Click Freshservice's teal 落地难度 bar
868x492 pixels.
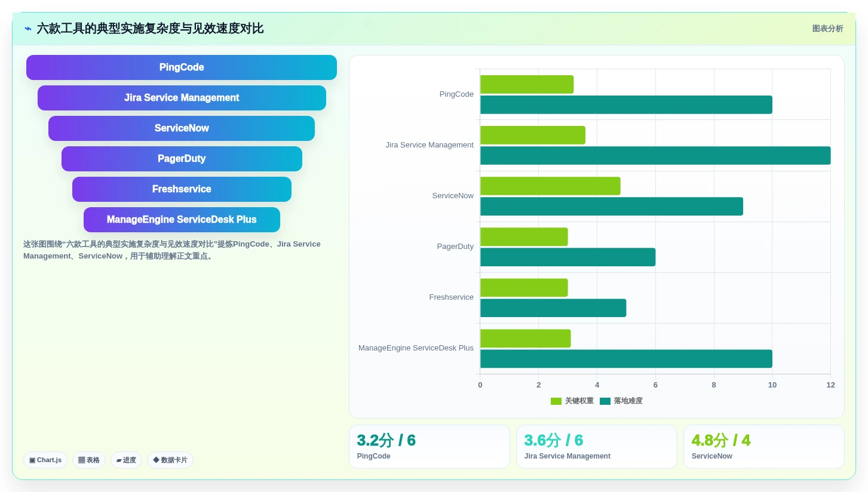point(553,307)
